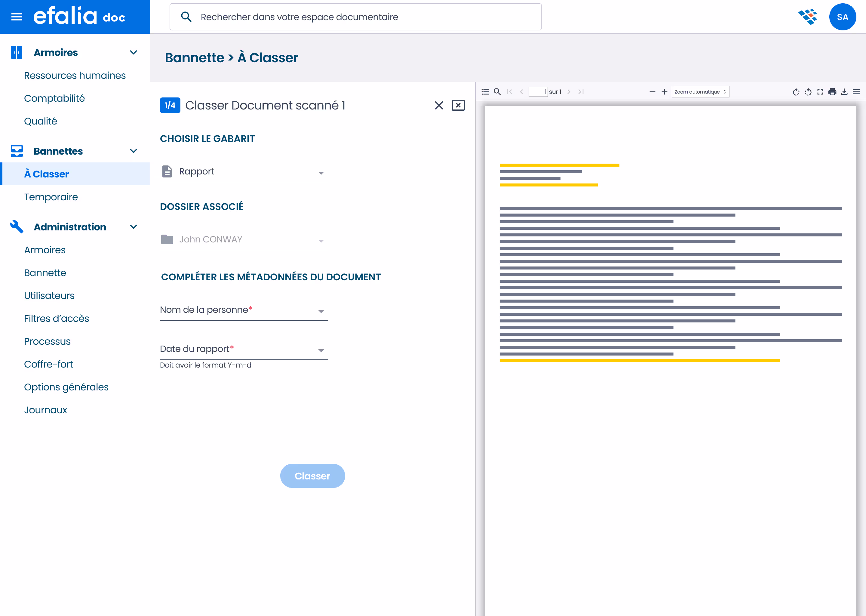Open Administration Armoires page
The image size is (866, 616).
pos(45,250)
